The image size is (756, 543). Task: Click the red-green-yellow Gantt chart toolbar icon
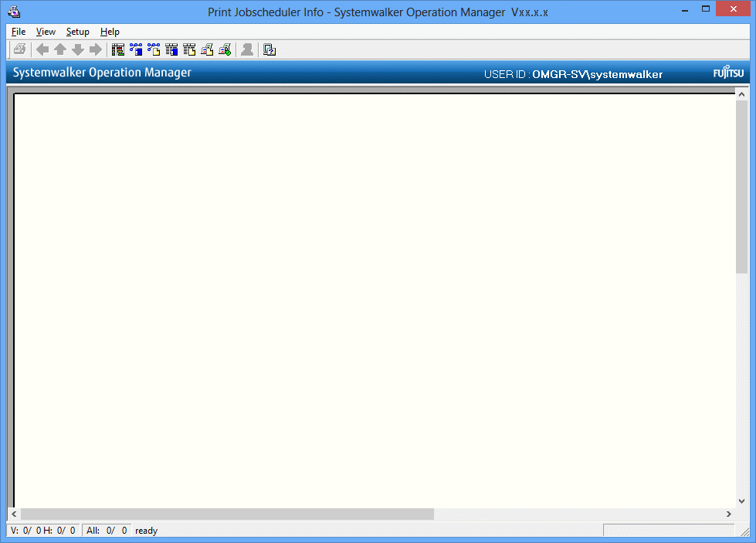tap(118, 49)
